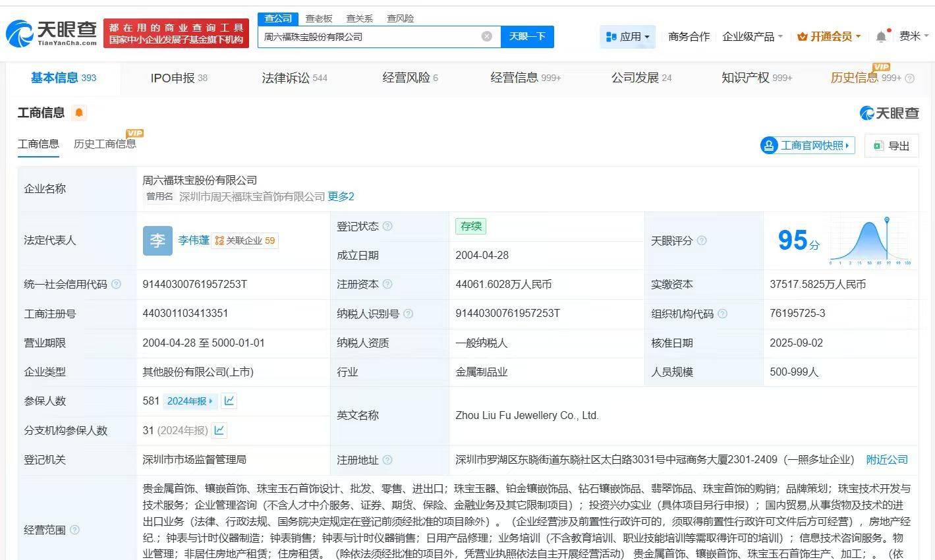This screenshot has width=935, height=560.
Task: Click the score distribution chart thumbnail
Action: 870,240
